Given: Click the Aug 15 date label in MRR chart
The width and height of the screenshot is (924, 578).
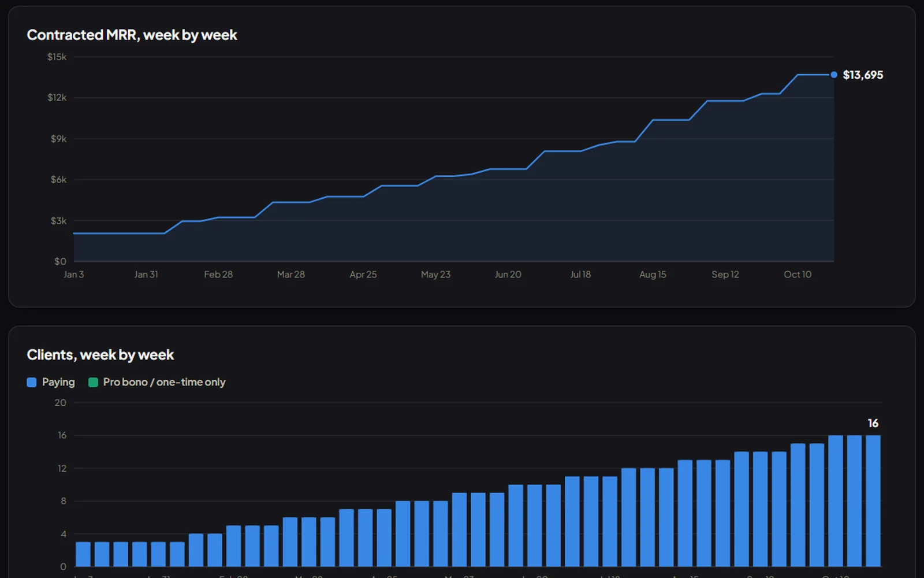Looking at the screenshot, I should [653, 275].
